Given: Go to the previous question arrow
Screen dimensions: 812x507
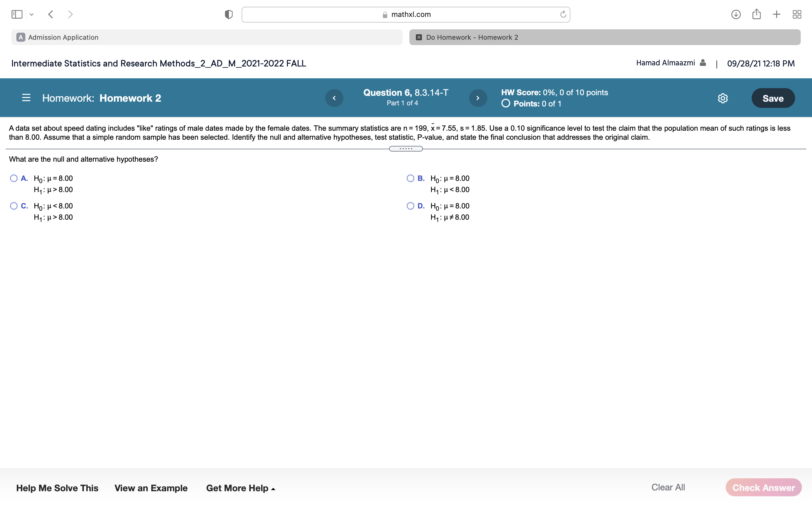Looking at the screenshot, I should [x=334, y=98].
